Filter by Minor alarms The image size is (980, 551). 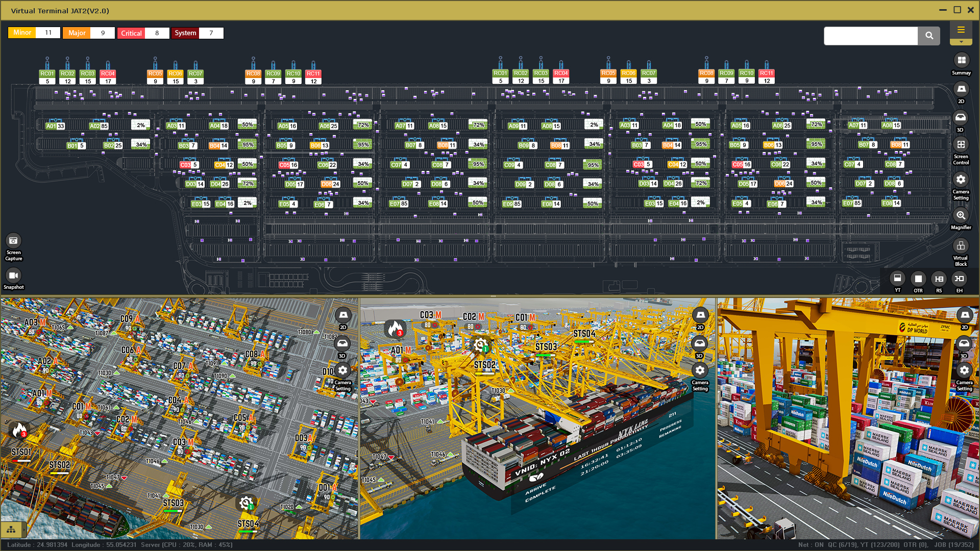click(22, 33)
